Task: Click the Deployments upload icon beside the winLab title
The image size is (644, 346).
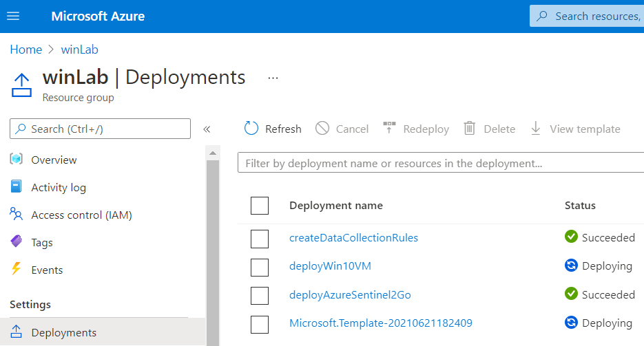Action: [21, 85]
